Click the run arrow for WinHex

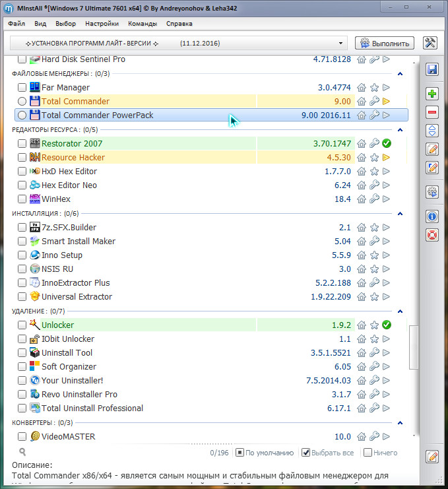386,199
